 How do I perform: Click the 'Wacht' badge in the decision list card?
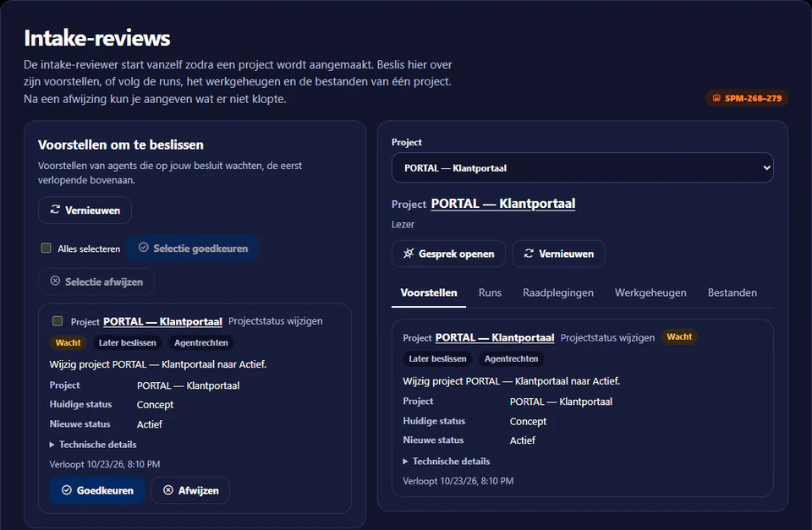tap(68, 342)
